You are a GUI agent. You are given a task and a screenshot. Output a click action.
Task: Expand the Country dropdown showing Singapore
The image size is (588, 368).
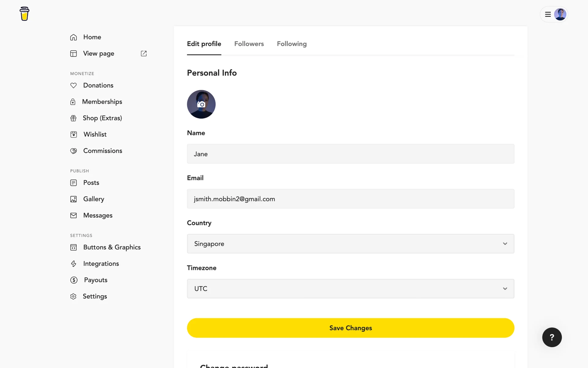pos(350,244)
